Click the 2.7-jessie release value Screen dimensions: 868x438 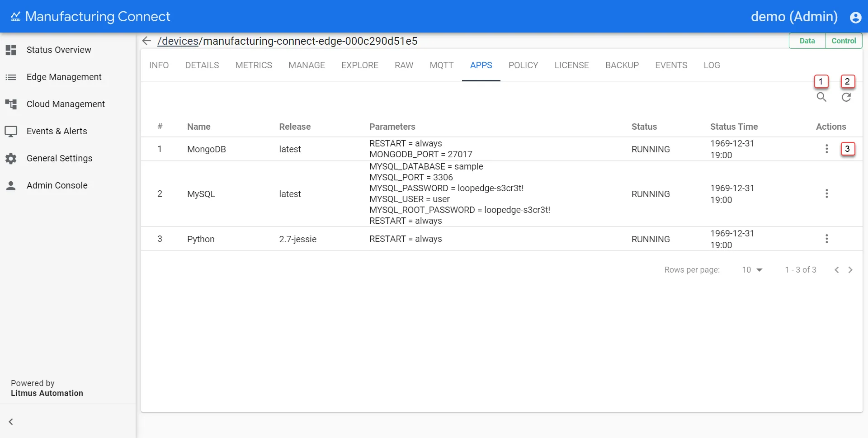click(298, 239)
